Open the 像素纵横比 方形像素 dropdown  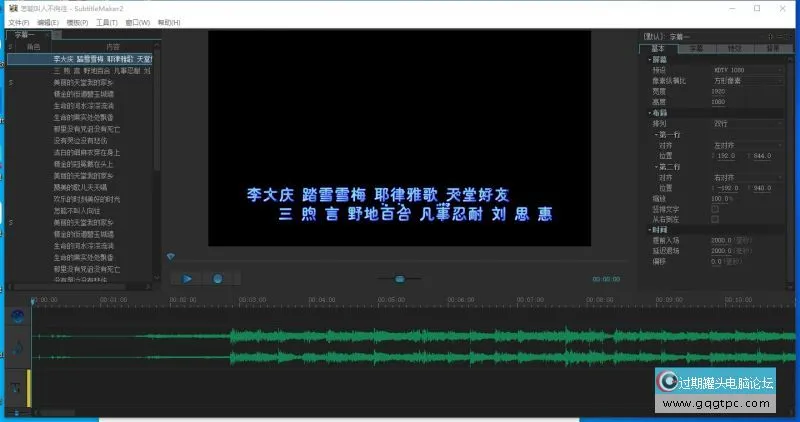[747, 81]
